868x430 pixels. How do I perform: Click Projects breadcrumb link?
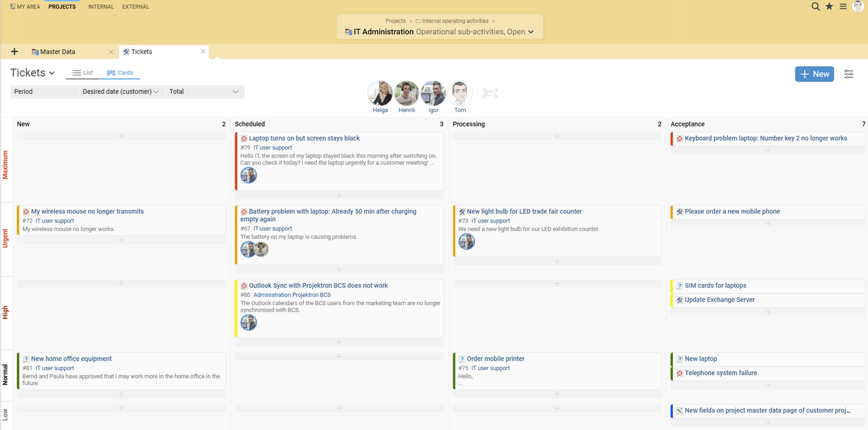(x=396, y=21)
